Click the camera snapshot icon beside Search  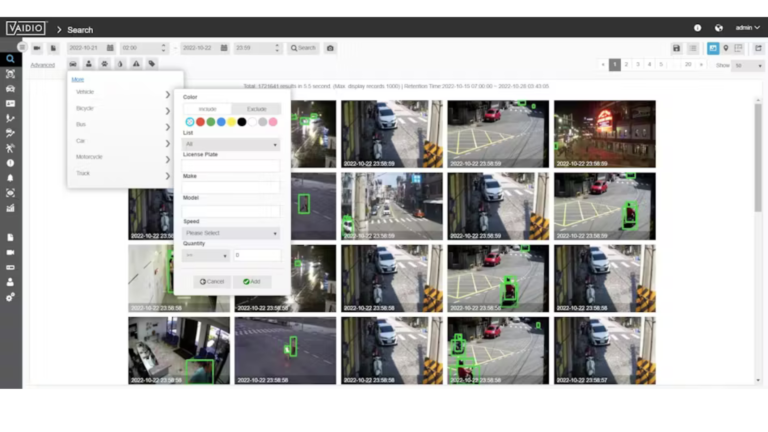331,48
